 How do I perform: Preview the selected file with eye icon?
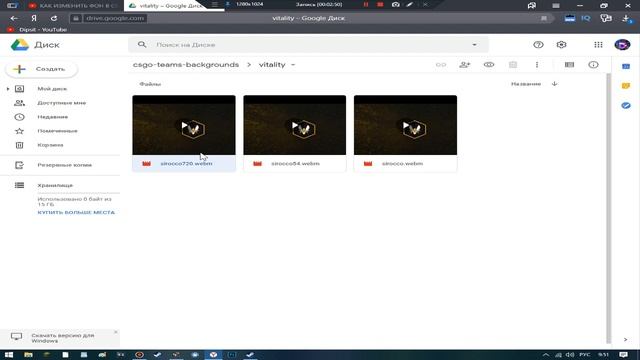tap(489, 64)
